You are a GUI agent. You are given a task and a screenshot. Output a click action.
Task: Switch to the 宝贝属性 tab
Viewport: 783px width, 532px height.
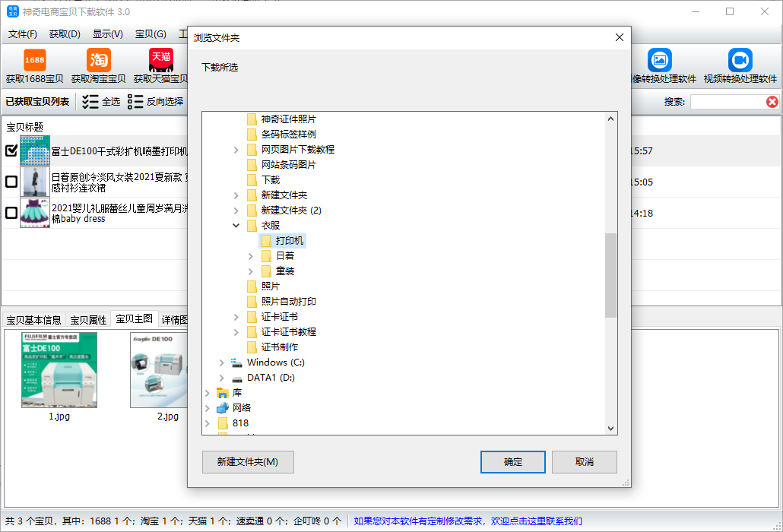coord(88,320)
